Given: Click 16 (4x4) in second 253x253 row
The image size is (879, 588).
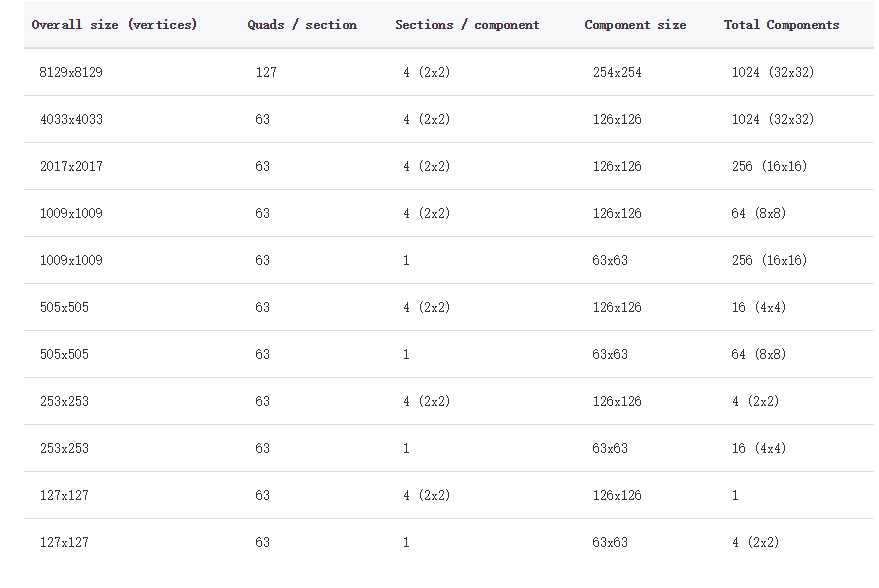Looking at the screenshot, I should (x=758, y=449).
